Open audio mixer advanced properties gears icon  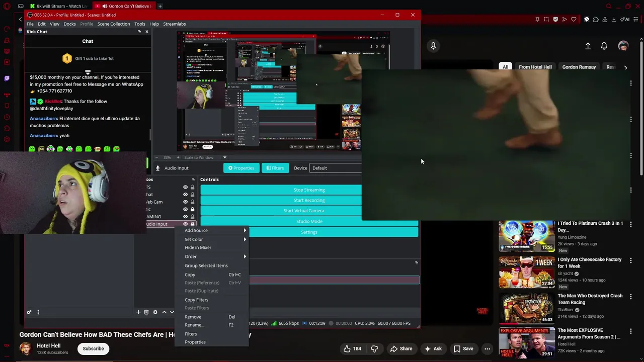coord(29,312)
